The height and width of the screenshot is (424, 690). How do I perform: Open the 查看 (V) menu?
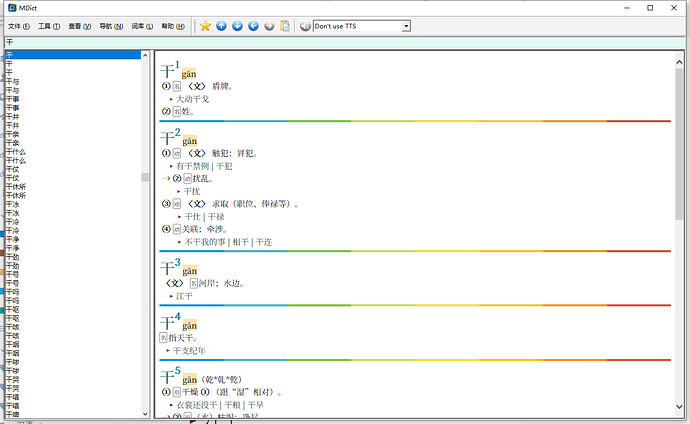coord(80,26)
